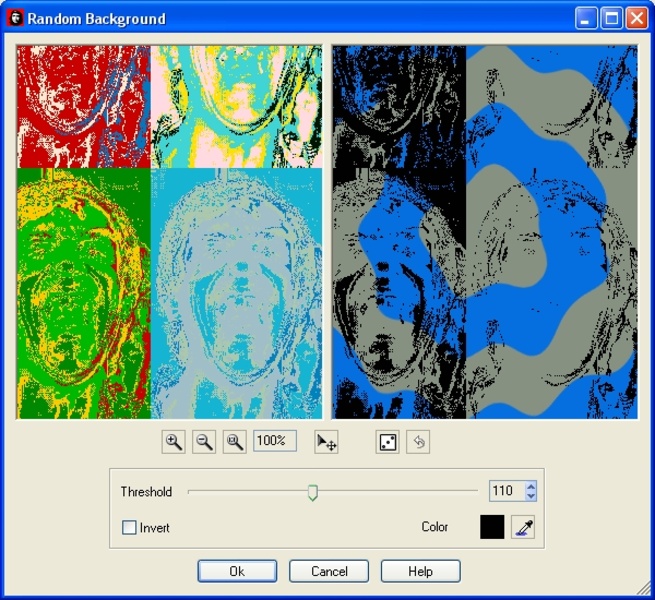Click the zoom in magnifier icon

coord(174,442)
